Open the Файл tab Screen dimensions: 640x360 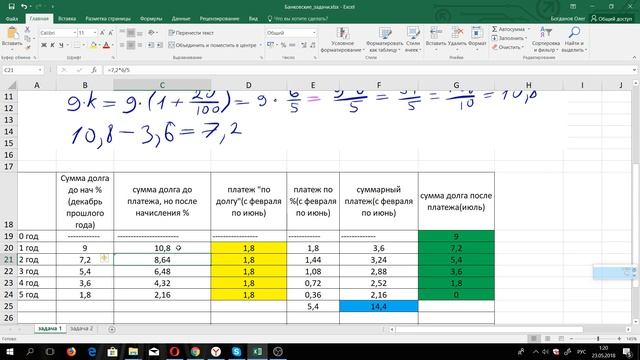(x=12, y=19)
